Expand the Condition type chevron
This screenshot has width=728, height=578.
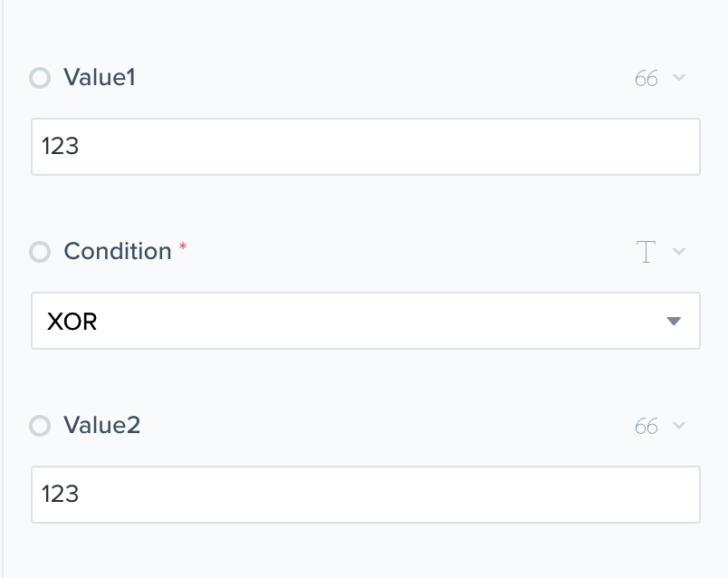pos(679,252)
